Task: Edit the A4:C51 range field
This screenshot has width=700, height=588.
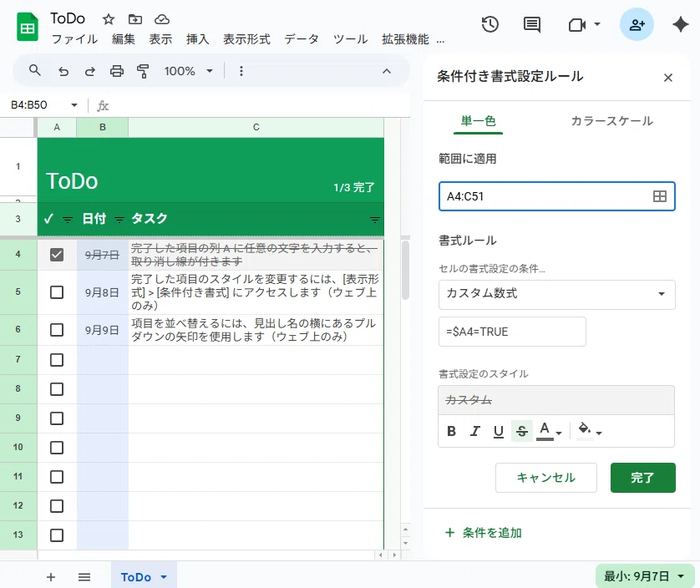Action: pos(556,196)
